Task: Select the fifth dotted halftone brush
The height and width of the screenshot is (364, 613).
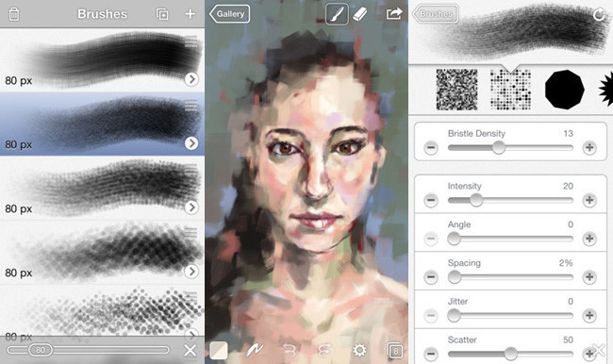Action: [x=102, y=310]
